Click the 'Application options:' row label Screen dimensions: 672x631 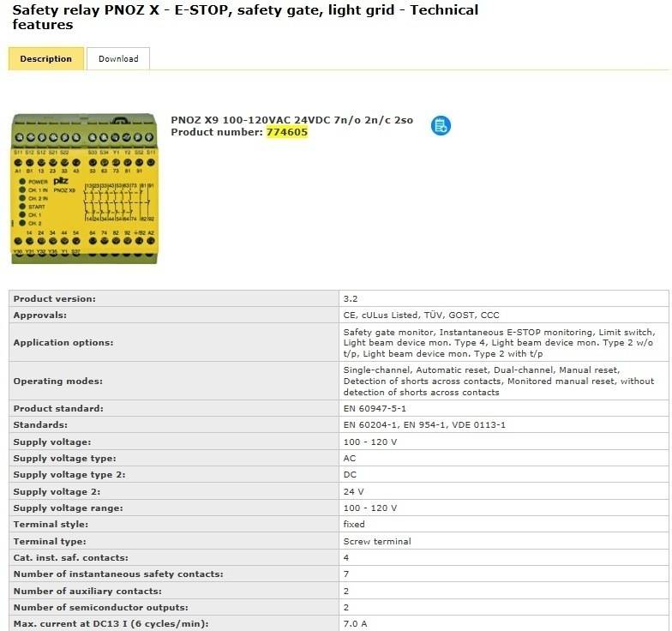[x=63, y=343]
